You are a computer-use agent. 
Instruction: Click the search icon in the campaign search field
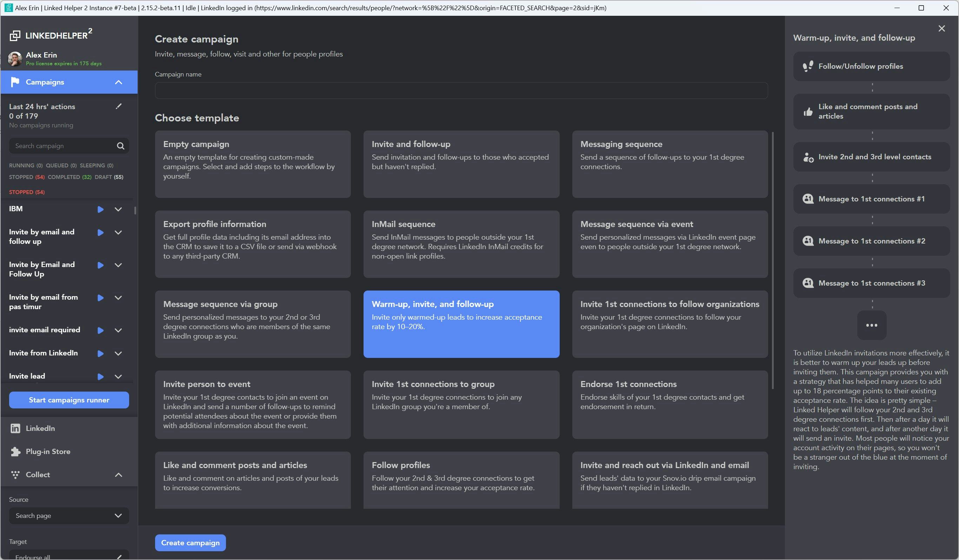pyautogui.click(x=120, y=146)
